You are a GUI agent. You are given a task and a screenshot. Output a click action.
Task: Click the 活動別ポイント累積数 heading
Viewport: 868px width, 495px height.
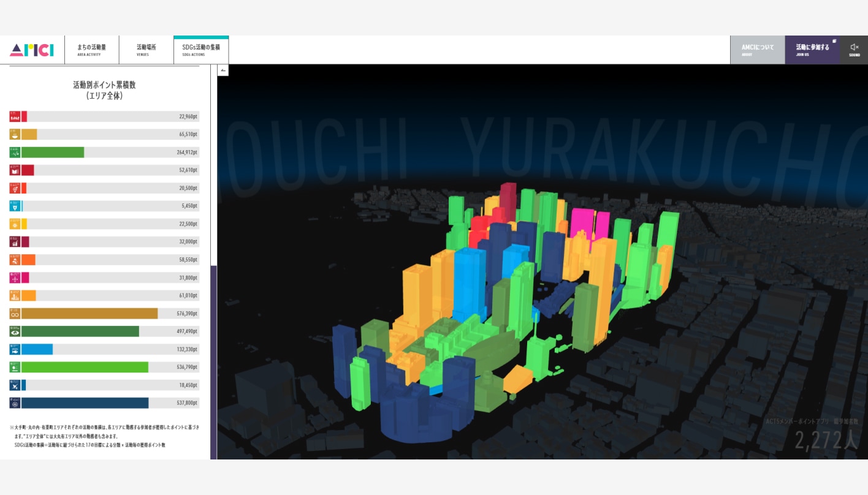point(104,85)
